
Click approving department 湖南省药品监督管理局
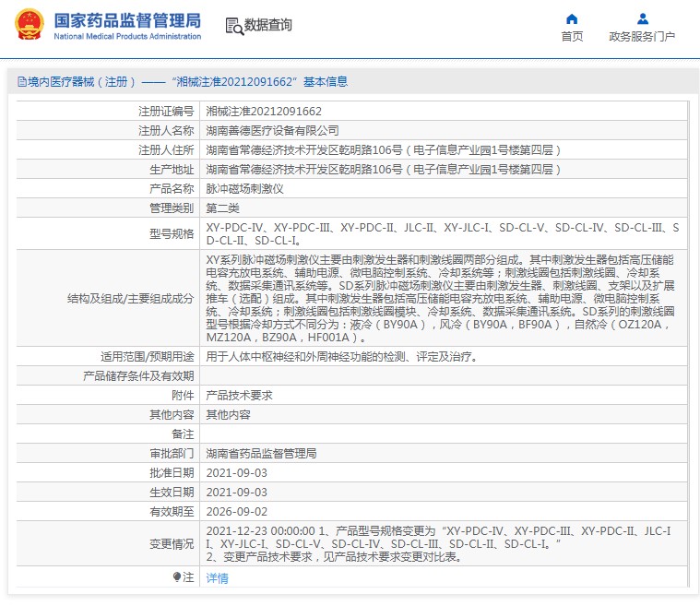(x=261, y=453)
